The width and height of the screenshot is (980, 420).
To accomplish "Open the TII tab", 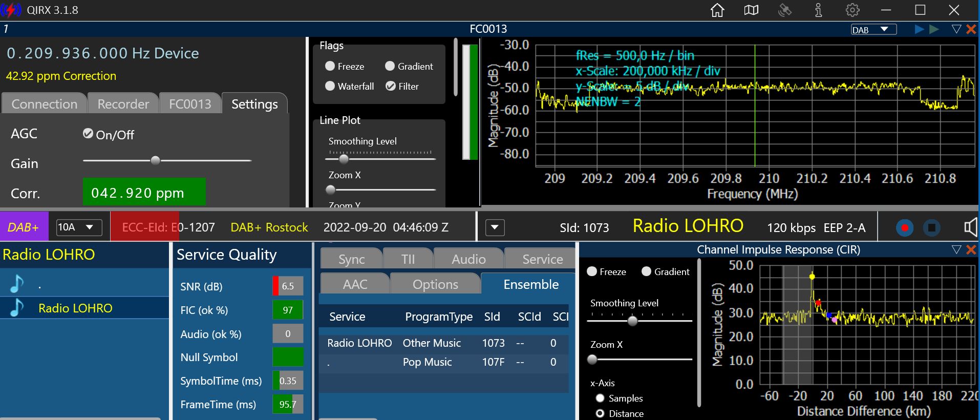I will (x=408, y=259).
